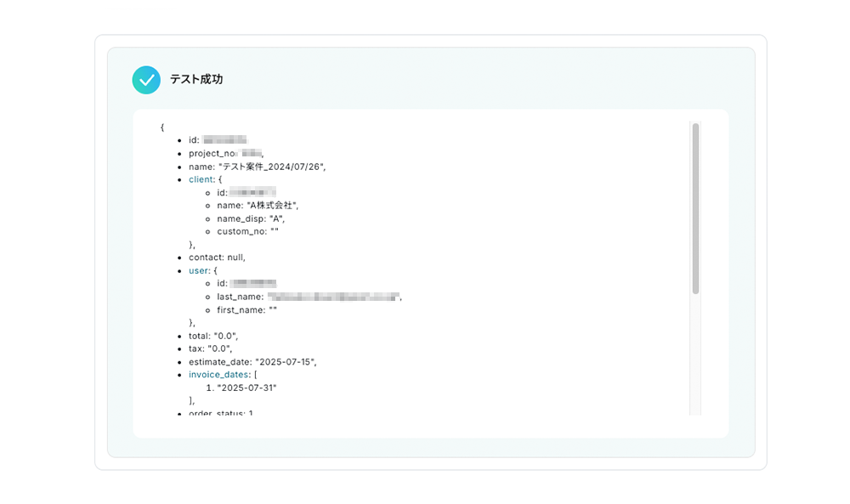The height and width of the screenshot is (504, 850).
Task: Click the project_no line
Action: (x=226, y=153)
